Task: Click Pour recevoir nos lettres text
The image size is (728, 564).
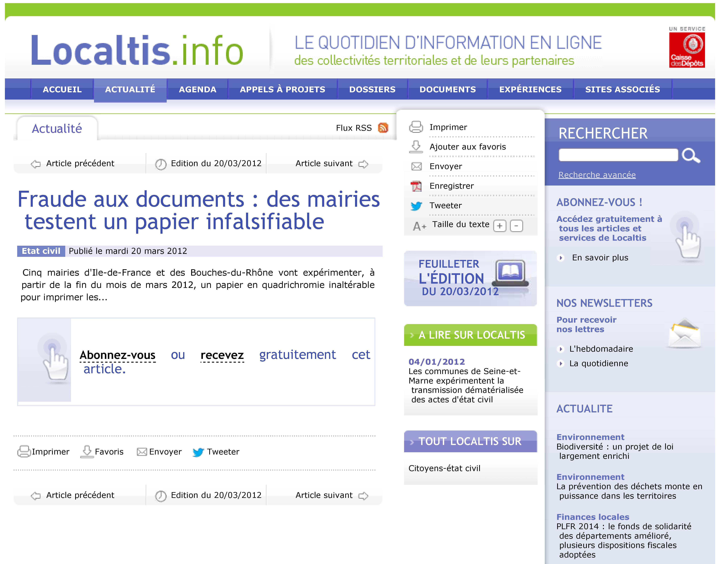Action: 586,325
